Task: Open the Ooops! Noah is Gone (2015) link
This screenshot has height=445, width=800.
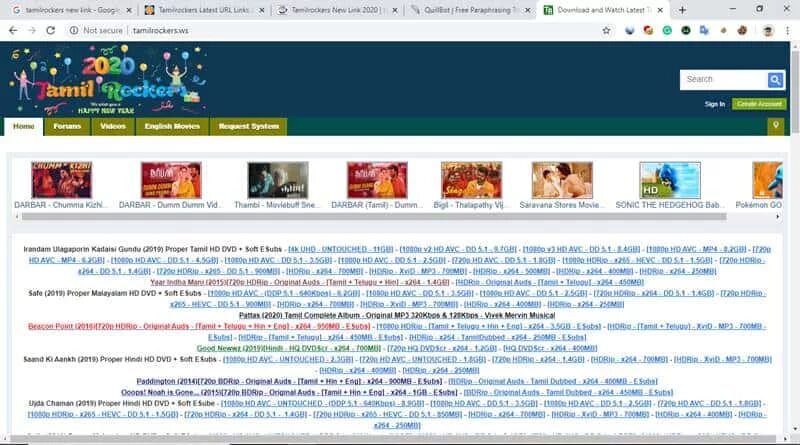Action: [x=289, y=392]
